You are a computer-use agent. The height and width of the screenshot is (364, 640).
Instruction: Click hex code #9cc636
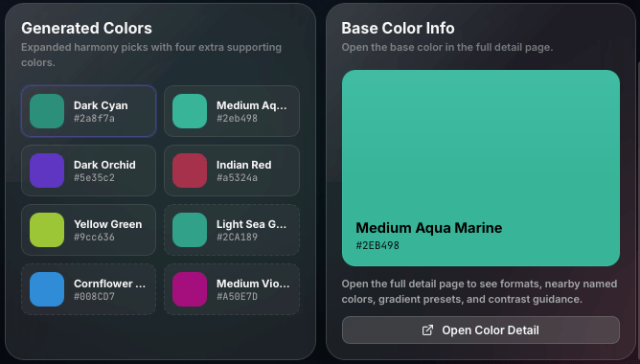click(94, 238)
